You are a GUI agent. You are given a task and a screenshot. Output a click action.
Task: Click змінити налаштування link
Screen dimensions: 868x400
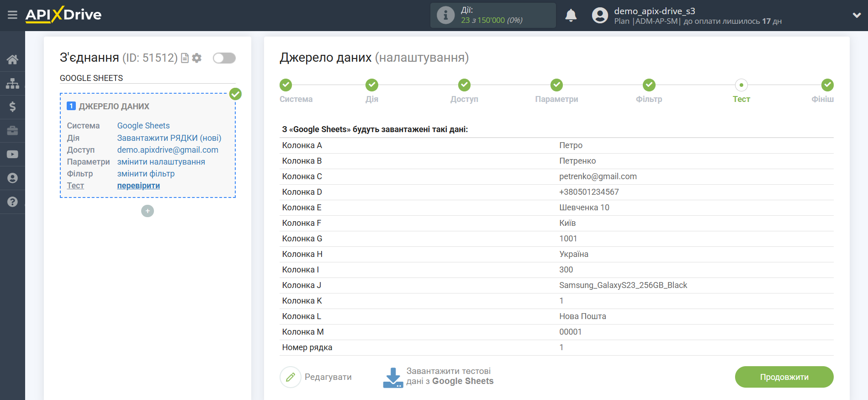pos(161,162)
